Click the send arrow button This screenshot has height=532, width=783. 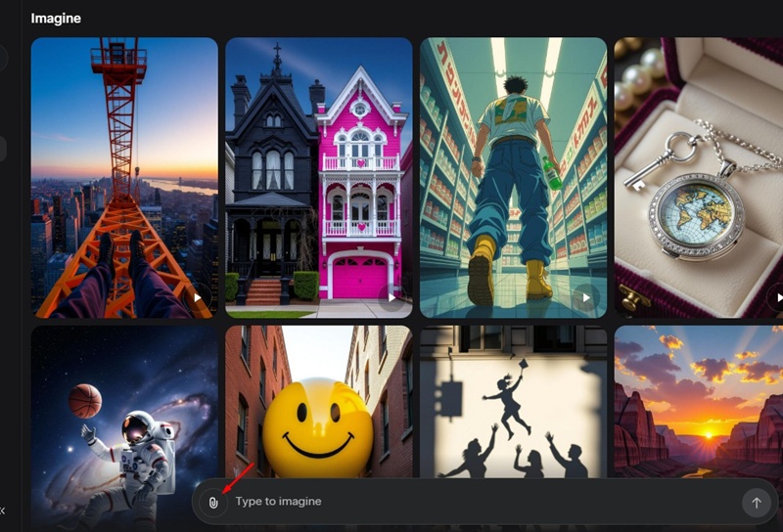[756, 503]
